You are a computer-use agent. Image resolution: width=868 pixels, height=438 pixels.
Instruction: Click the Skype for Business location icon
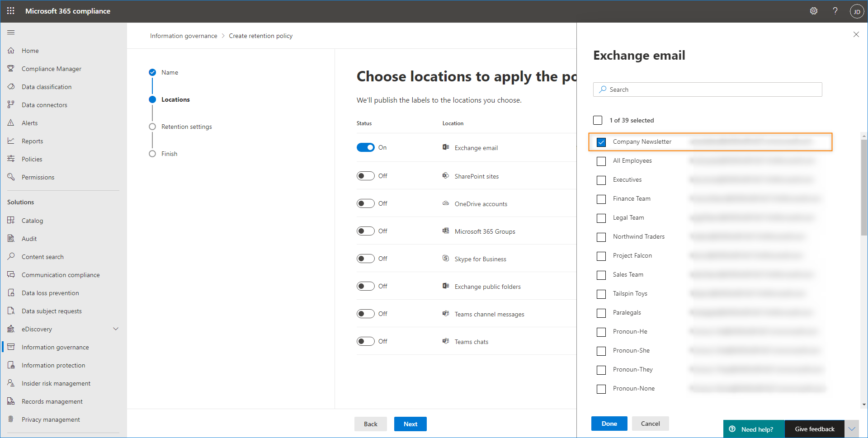point(446,258)
